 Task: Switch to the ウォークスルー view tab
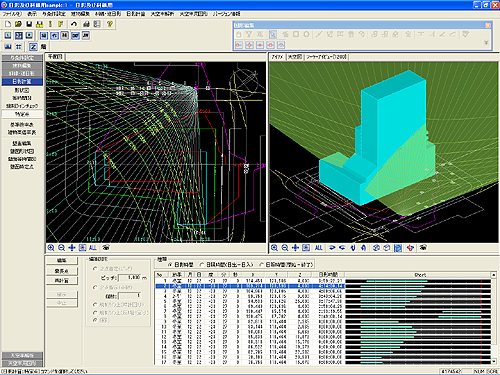coord(326,57)
